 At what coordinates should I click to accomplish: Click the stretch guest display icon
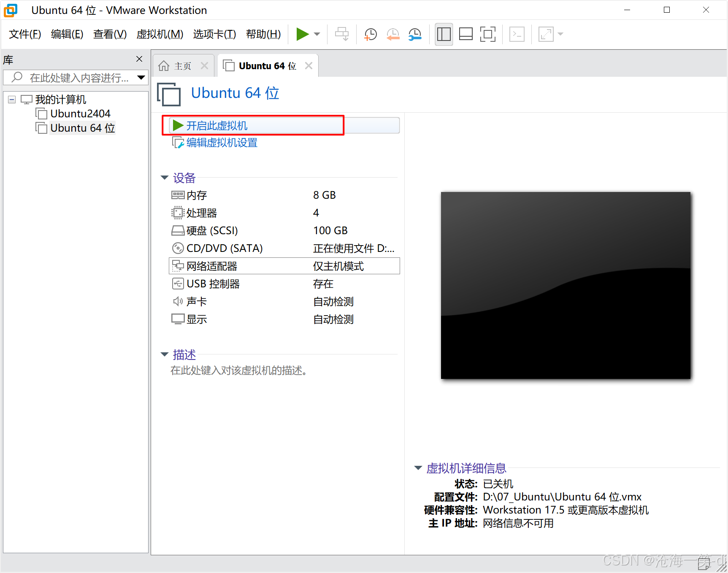coord(546,34)
